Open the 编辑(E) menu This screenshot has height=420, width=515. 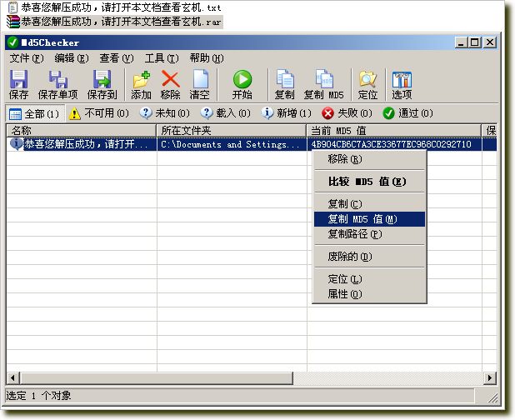pos(72,58)
